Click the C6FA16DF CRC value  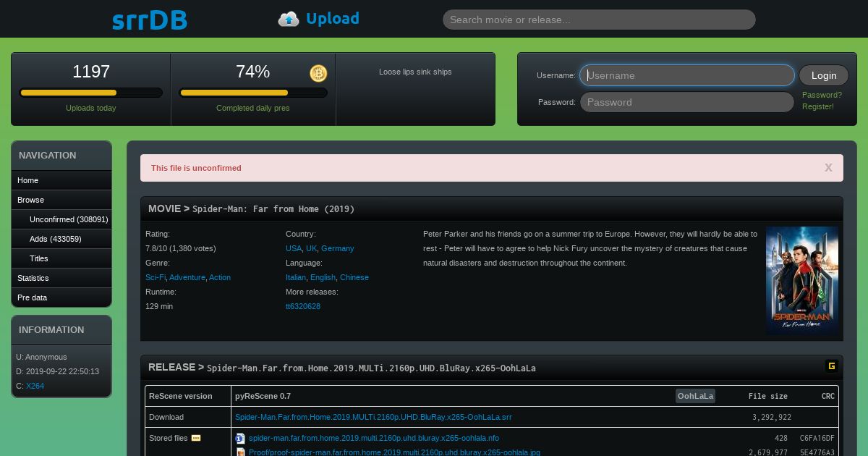pyautogui.click(x=817, y=438)
